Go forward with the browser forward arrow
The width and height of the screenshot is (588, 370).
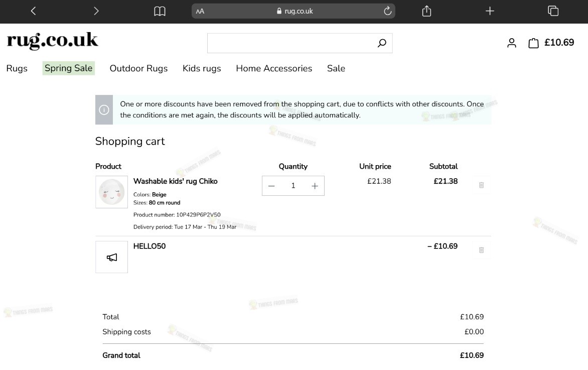point(96,11)
